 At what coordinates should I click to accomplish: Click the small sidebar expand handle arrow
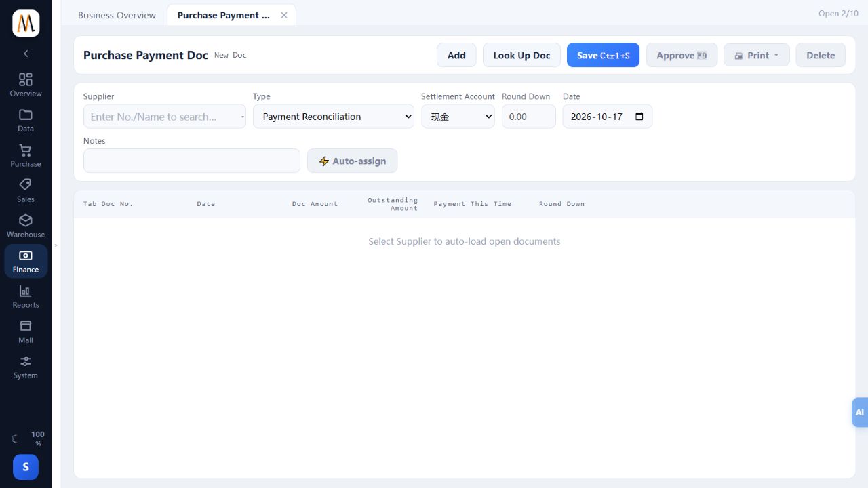click(x=56, y=245)
